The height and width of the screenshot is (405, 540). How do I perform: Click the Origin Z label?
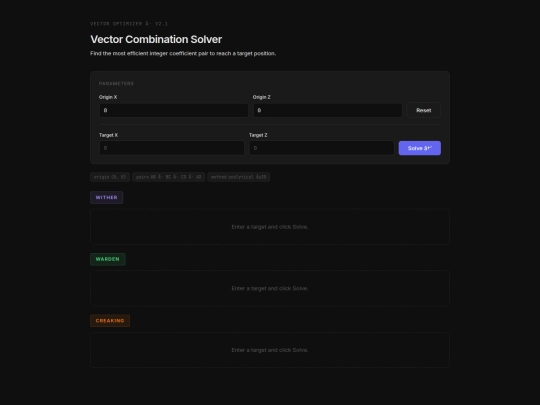262,97
